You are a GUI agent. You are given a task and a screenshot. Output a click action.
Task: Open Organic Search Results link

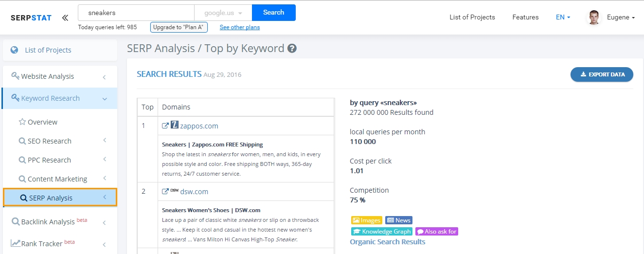[x=388, y=242]
